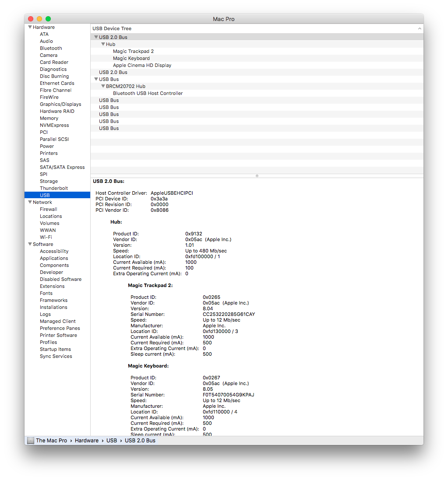Collapse the Hub disclosure triangle

[103, 44]
